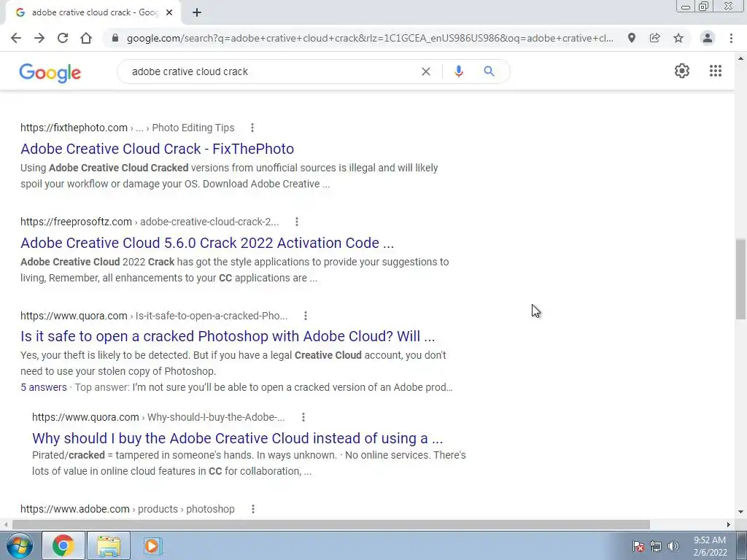Click the horizontal scrollbar right arrow
Viewport: 747px width, 560px height.
click(x=729, y=524)
